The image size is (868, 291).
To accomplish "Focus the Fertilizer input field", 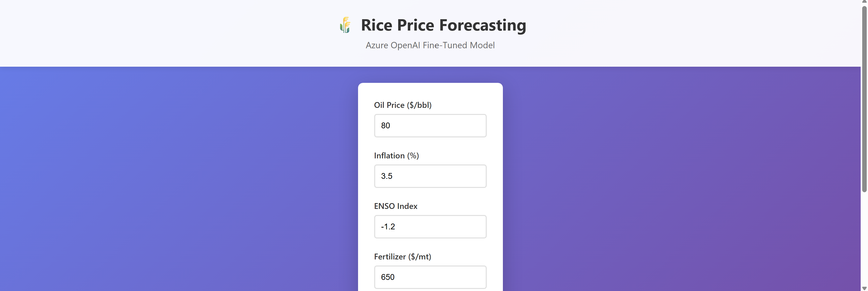I will pos(430,277).
